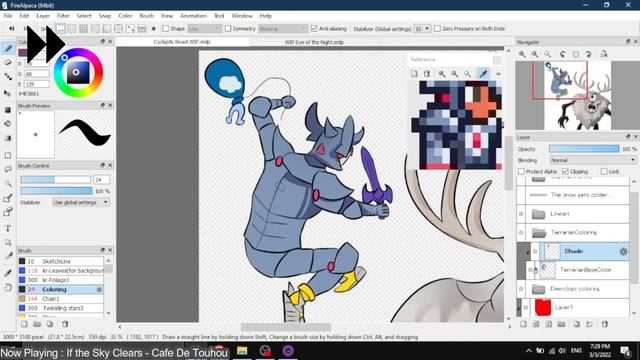This screenshot has height=360, width=640.
Task: Select the Gradient tool
Action: click(x=8, y=138)
